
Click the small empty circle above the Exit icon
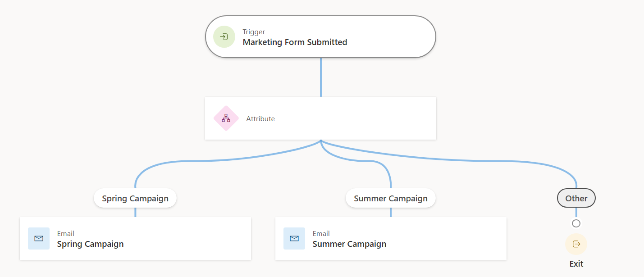click(576, 223)
